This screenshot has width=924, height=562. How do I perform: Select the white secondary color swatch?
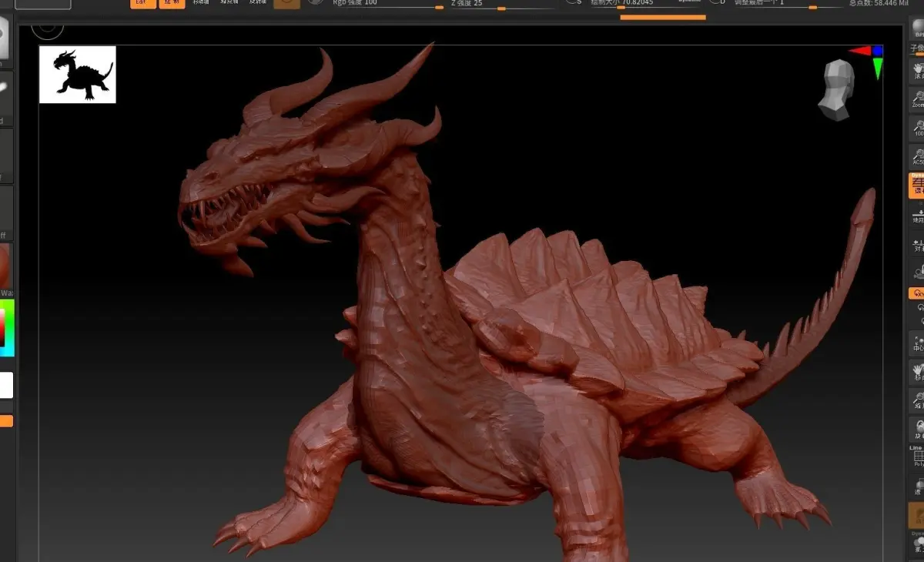tap(6, 385)
